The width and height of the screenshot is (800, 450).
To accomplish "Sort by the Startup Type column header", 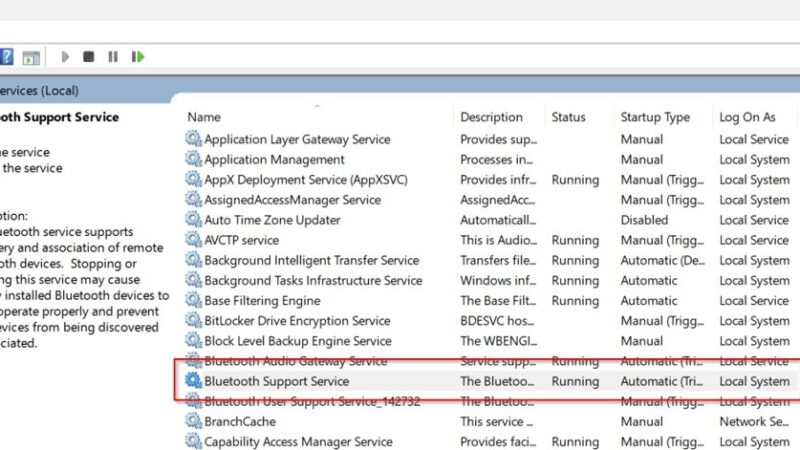I will pos(655,117).
